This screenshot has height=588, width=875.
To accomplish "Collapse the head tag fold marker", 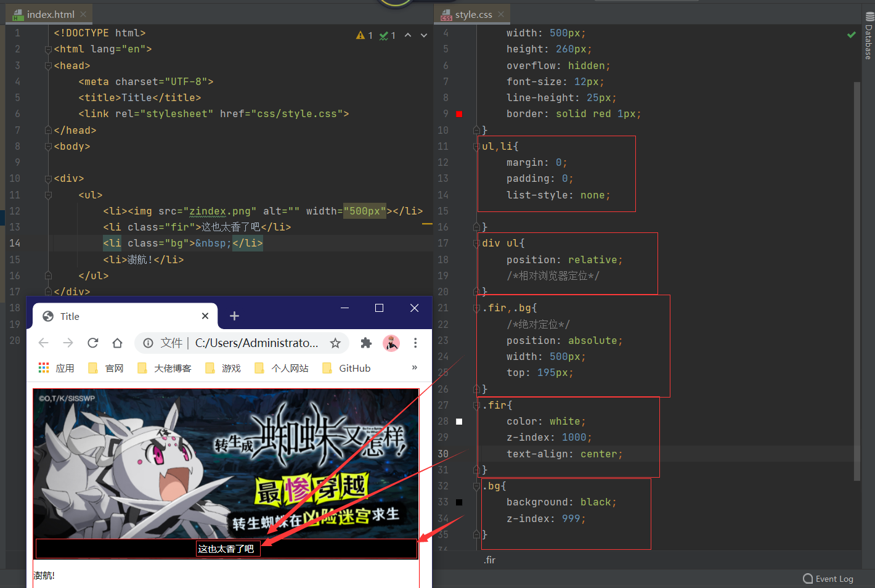I will pyautogui.click(x=48, y=65).
